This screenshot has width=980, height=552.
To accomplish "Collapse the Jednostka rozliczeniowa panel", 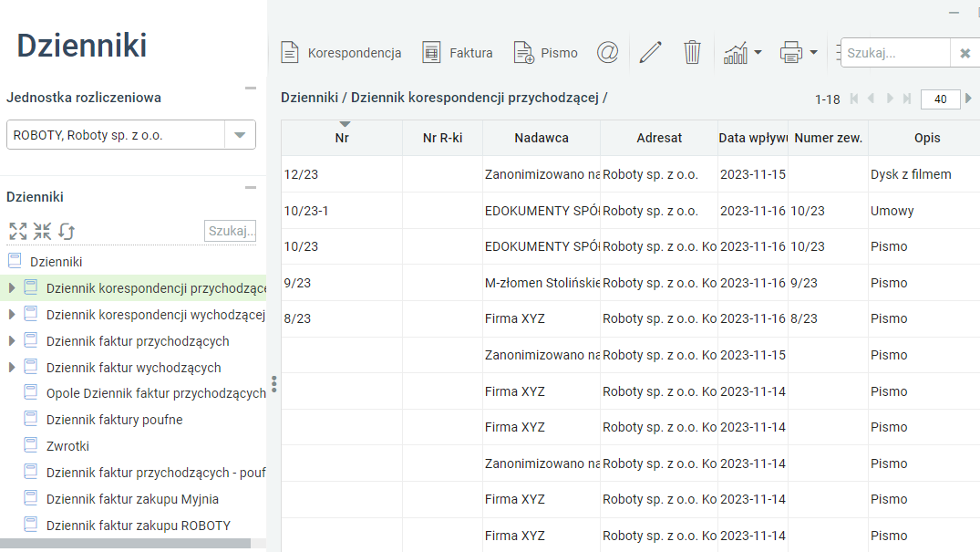I will [x=251, y=89].
